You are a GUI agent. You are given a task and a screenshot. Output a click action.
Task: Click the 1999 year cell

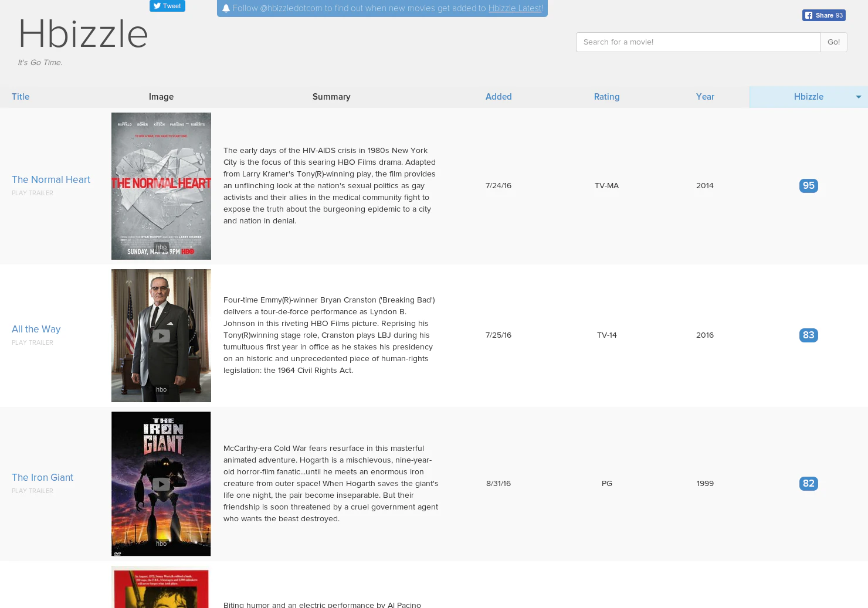point(705,484)
